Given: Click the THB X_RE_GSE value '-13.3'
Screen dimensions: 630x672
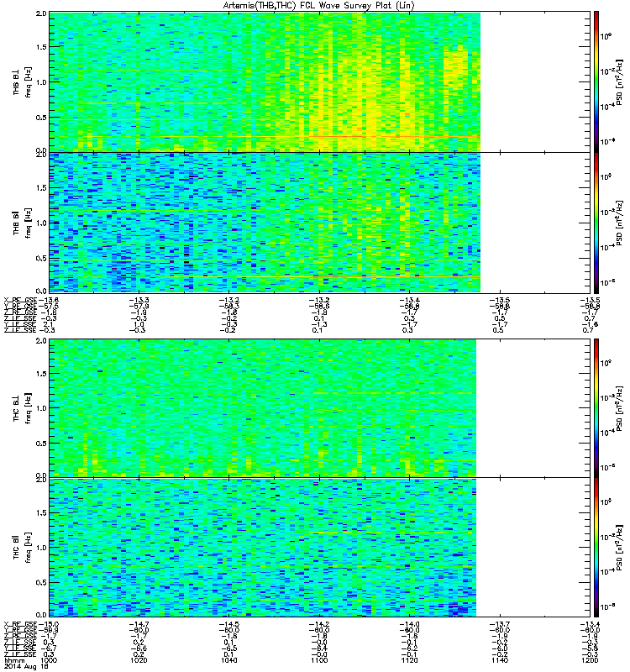Looking at the screenshot, I should tap(139, 300).
